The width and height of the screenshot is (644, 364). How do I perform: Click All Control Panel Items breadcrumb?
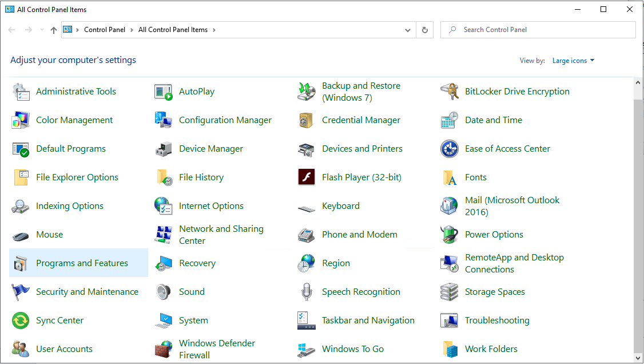[x=173, y=30]
